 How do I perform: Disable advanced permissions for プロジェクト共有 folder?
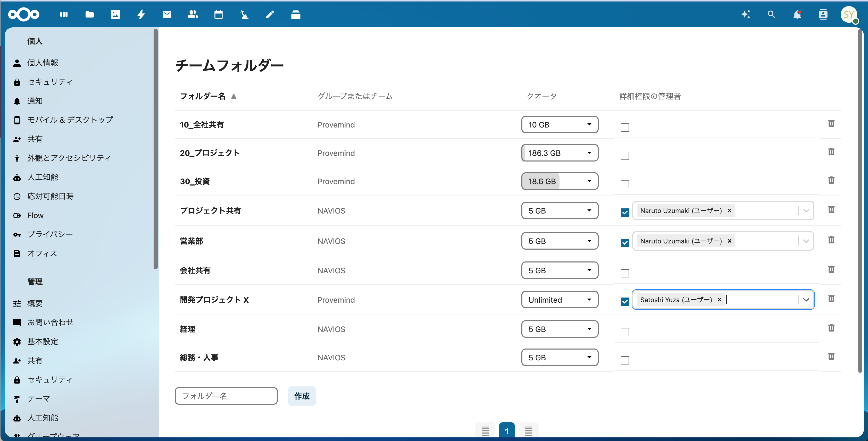[x=625, y=213]
